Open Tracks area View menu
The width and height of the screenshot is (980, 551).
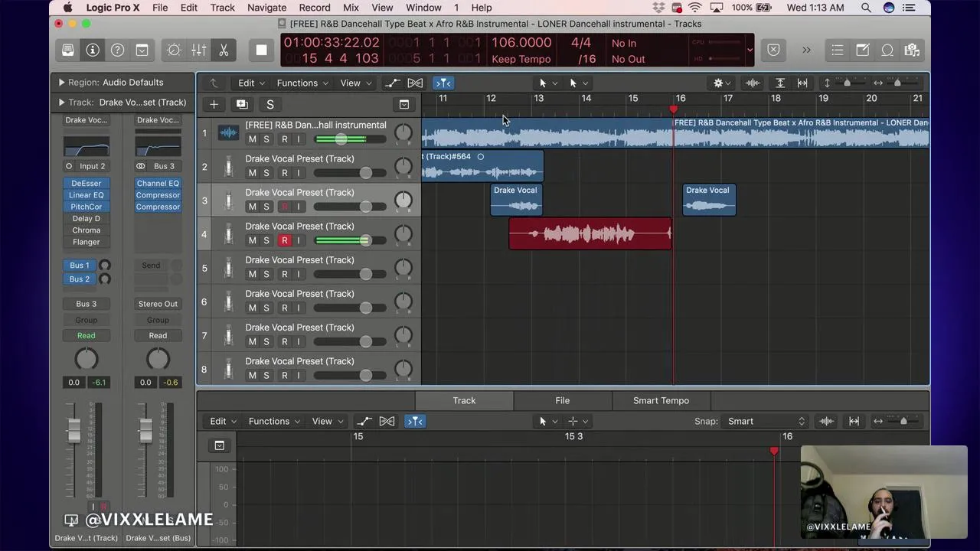(355, 83)
